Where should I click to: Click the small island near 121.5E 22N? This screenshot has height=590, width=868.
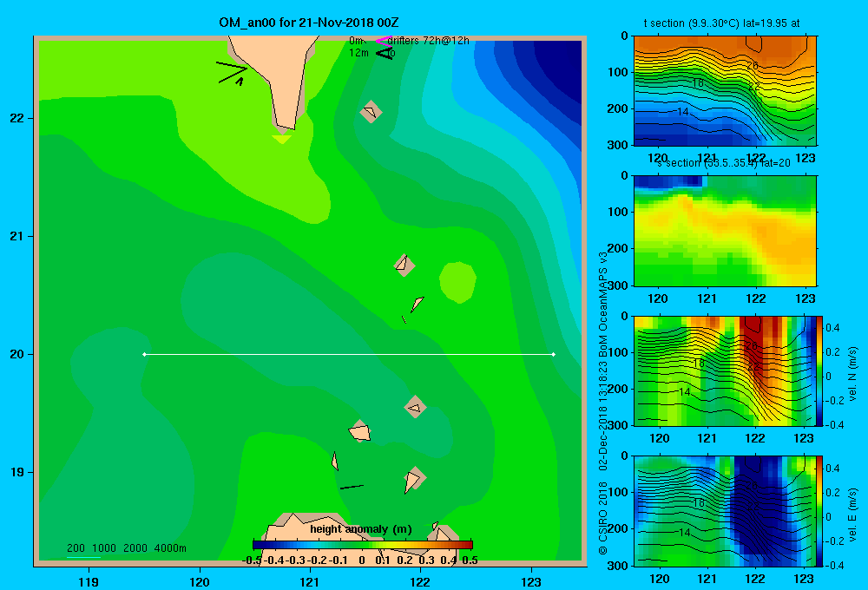[371, 112]
